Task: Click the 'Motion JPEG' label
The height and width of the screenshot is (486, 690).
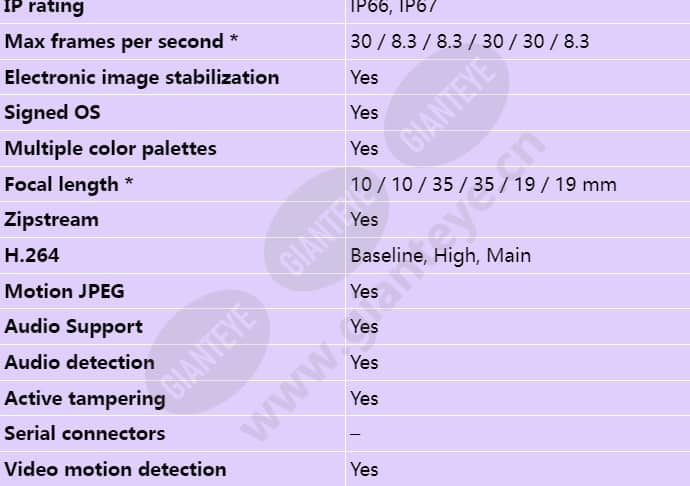Action: [64, 291]
